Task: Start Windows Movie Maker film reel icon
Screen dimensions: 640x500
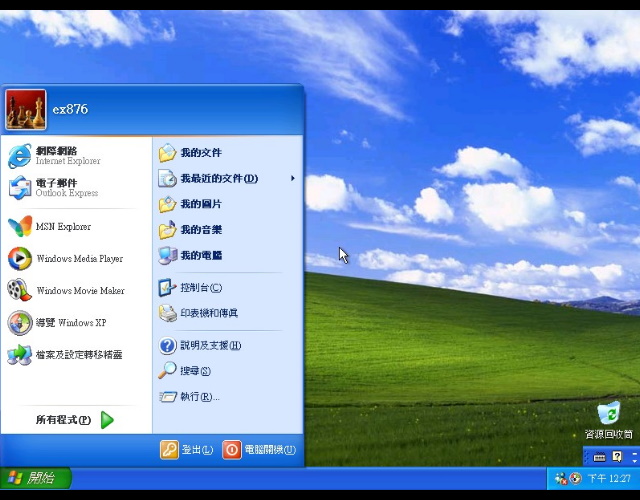Action: pyautogui.click(x=20, y=290)
